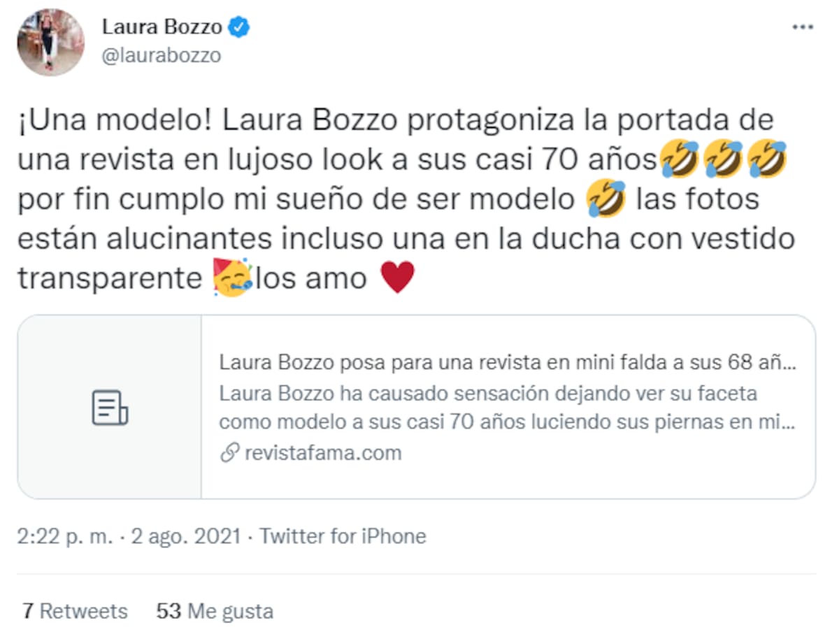Click the chain link icon beside revistafama.com

[x=229, y=453]
